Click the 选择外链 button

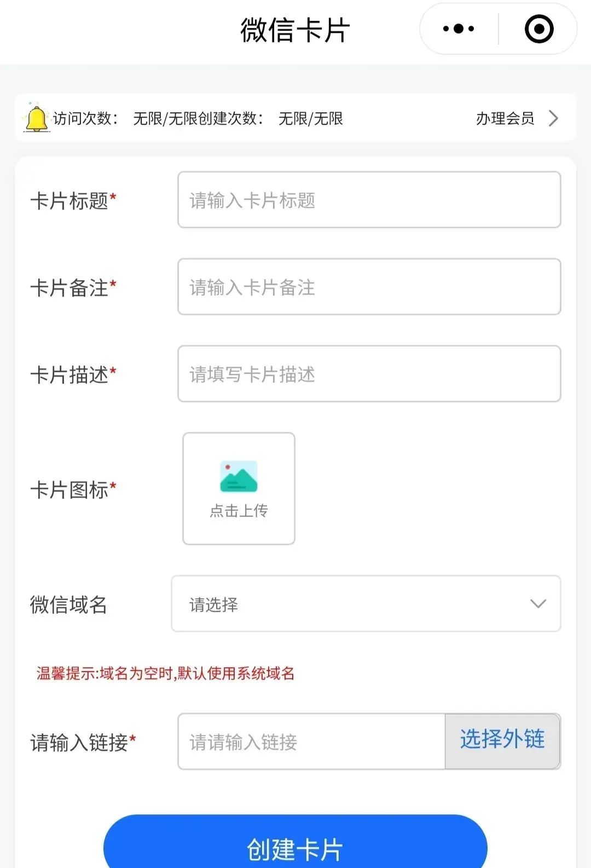[502, 741]
